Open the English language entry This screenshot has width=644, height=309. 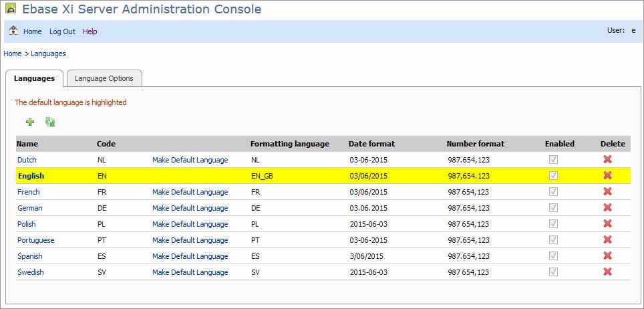point(31,176)
